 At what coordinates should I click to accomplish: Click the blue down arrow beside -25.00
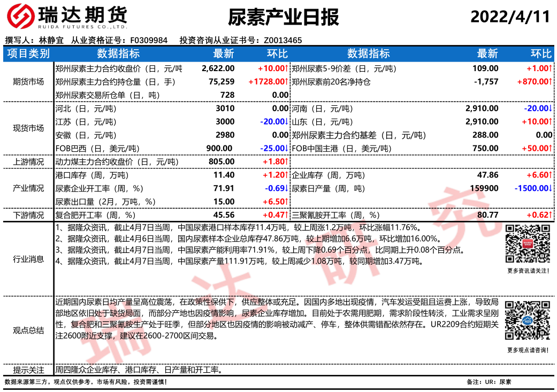[x=287, y=149]
